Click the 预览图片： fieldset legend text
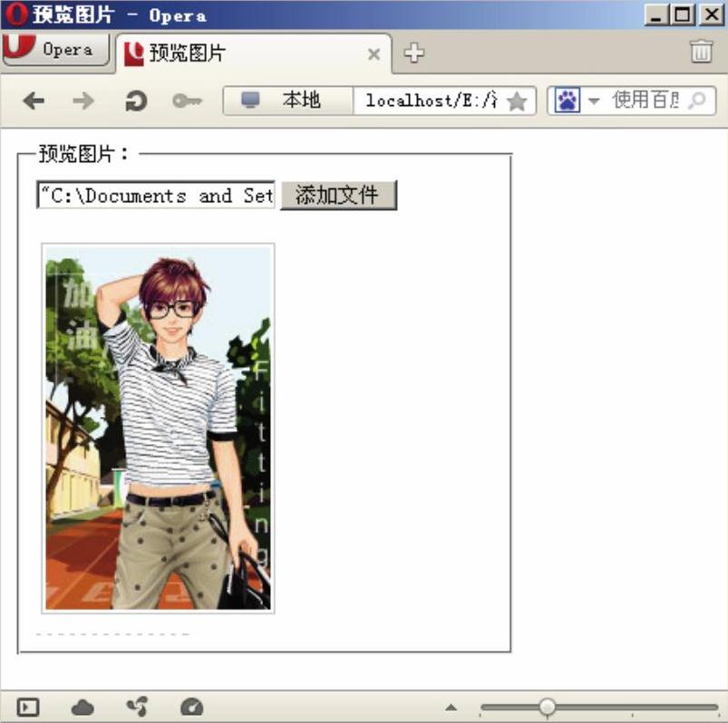 click(x=83, y=154)
